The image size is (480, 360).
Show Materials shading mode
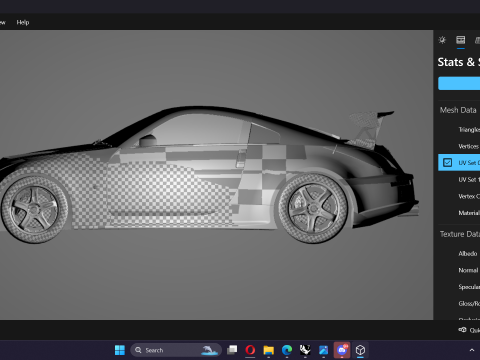(x=469, y=213)
